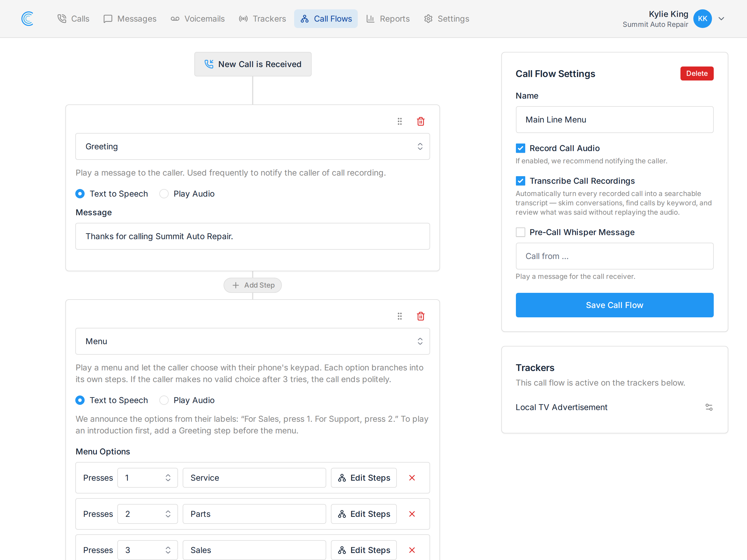Remove the Parts menu option

[412, 514]
